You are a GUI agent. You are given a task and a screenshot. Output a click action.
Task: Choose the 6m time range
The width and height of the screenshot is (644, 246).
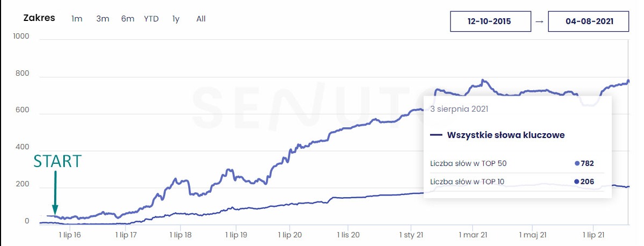click(x=128, y=19)
